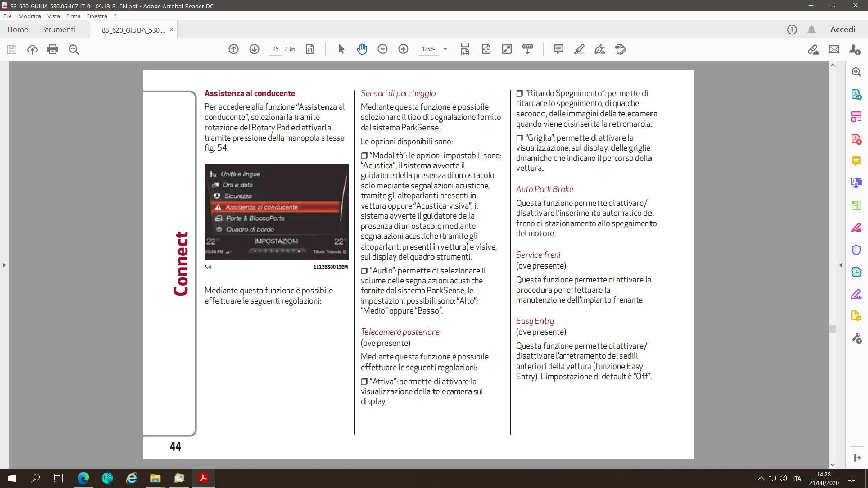Switch to the Strumenti tab
Screen dimensions: 868x488
point(58,30)
